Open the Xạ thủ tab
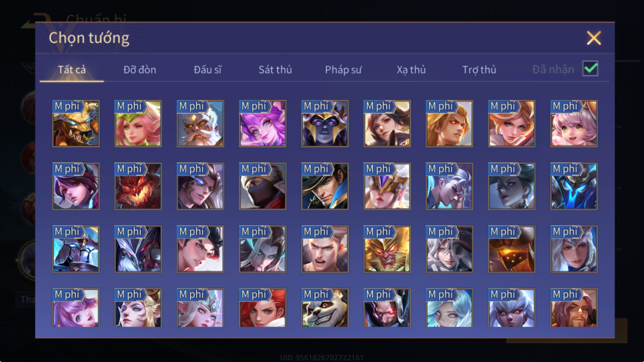644x362 pixels. tap(411, 70)
